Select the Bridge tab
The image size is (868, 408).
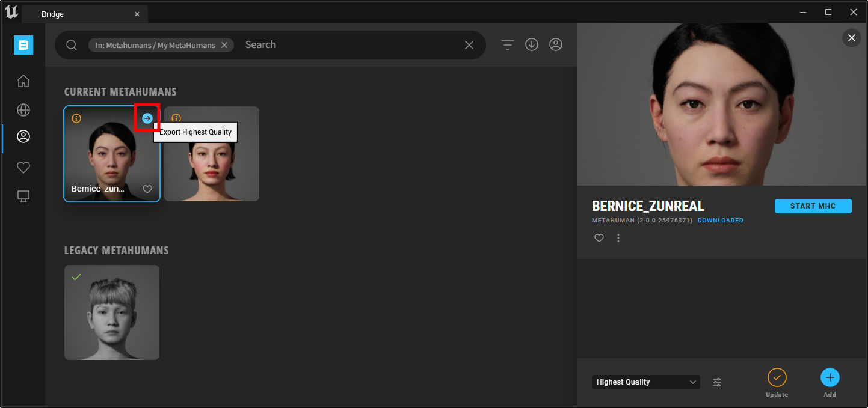(84, 14)
